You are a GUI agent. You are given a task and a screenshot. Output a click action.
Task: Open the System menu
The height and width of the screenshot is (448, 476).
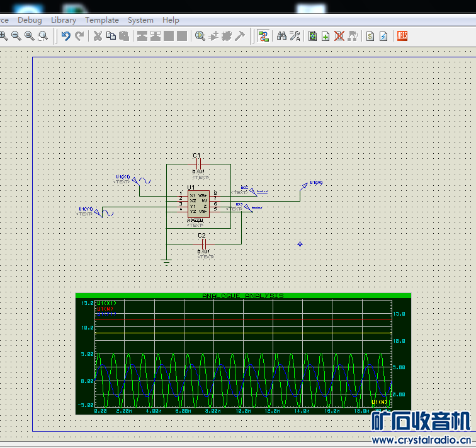coord(140,20)
